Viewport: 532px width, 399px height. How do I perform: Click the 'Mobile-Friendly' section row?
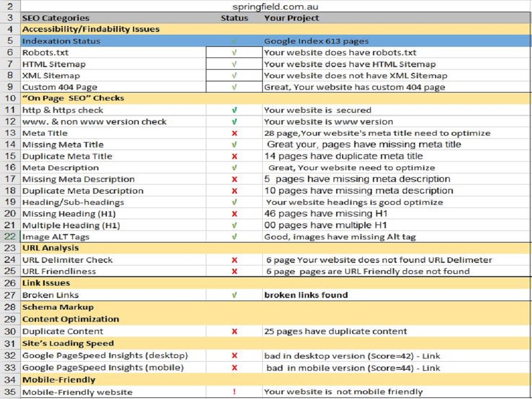click(276, 380)
